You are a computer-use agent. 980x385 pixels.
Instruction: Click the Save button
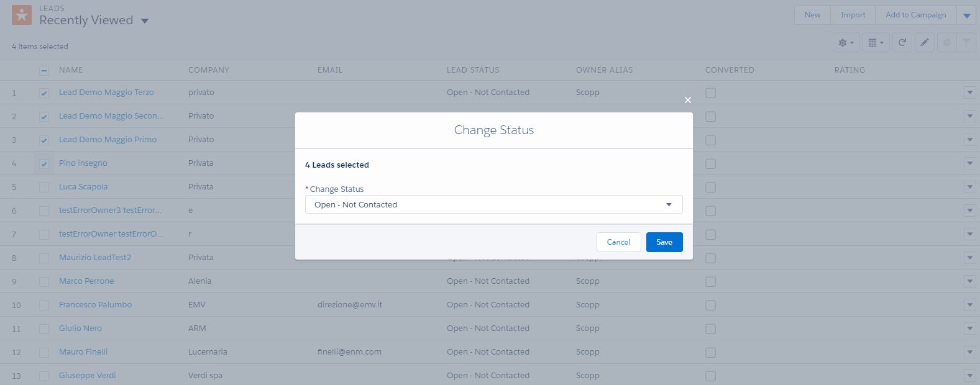664,242
